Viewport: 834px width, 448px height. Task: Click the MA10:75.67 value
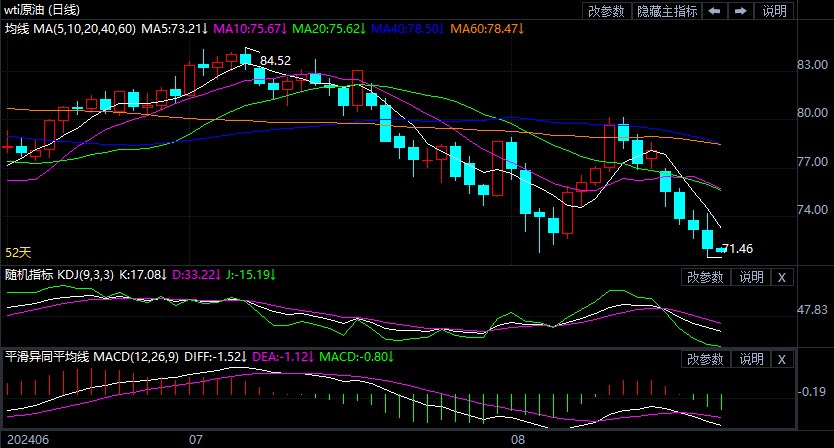click(250, 29)
